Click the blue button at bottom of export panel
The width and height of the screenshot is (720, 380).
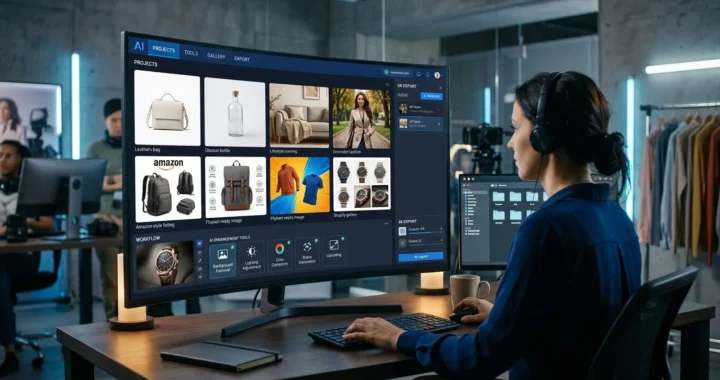pyautogui.click(x=421, y=257)
